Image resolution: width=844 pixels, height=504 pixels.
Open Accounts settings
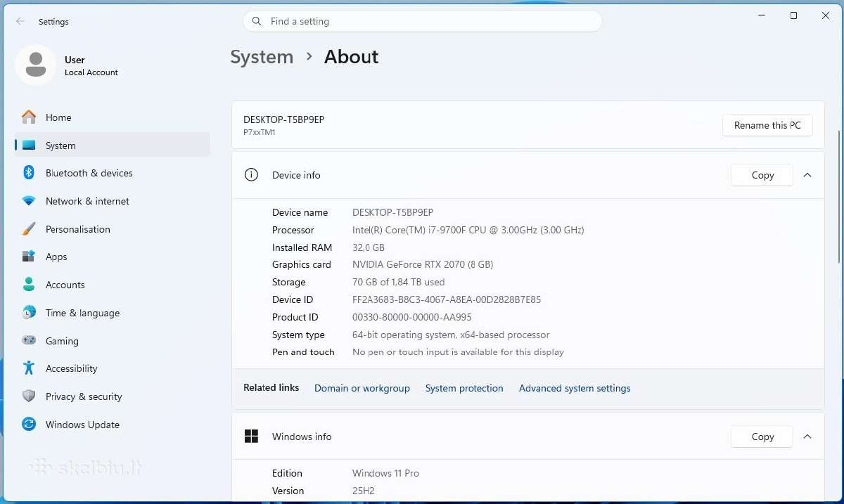[x=113, y=285]
